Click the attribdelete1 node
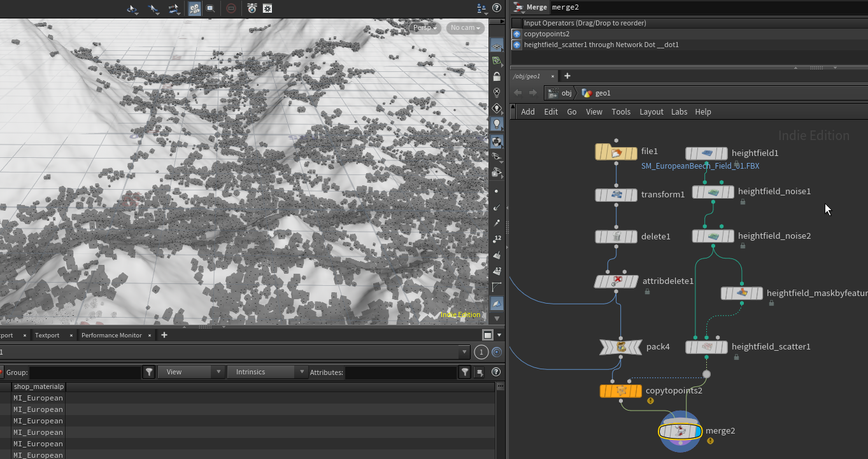Image resolution: width=868 pixels, height=459 pixels. (616, 281)
